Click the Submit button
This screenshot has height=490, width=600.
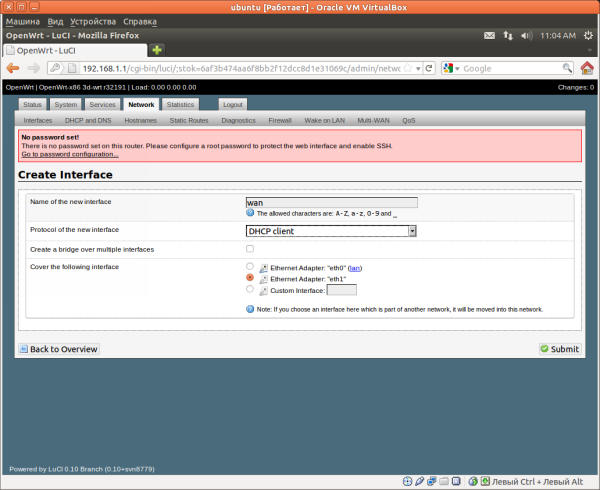559,349
